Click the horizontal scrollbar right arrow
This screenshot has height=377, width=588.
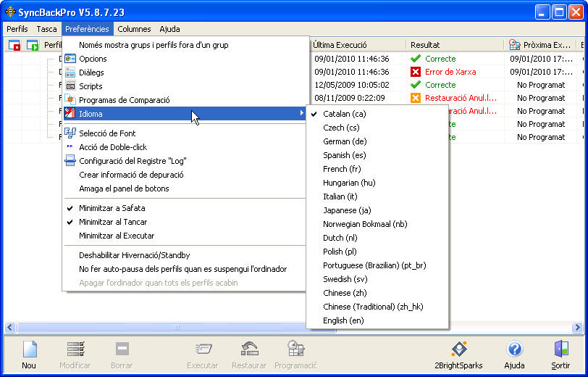coord(578,328)
